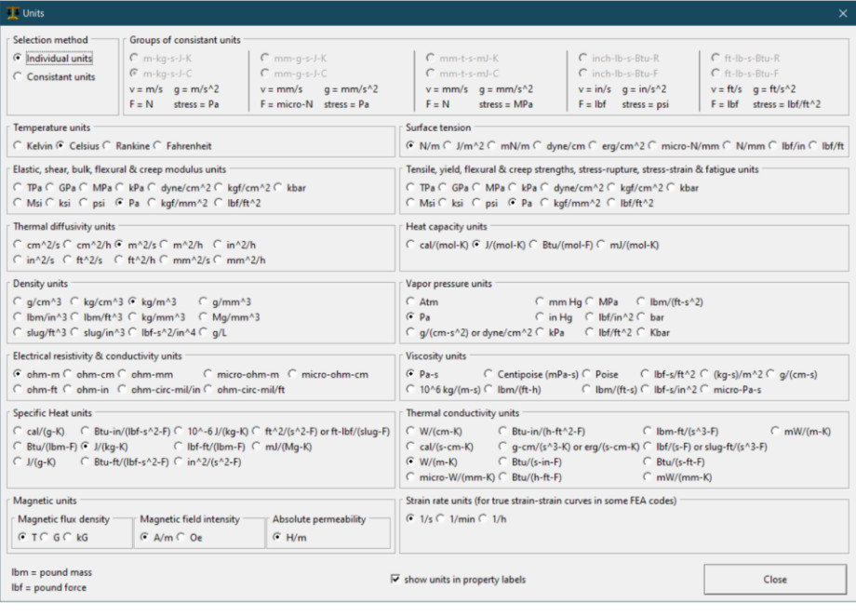Toggle show units in property labels

pos(395,580)
